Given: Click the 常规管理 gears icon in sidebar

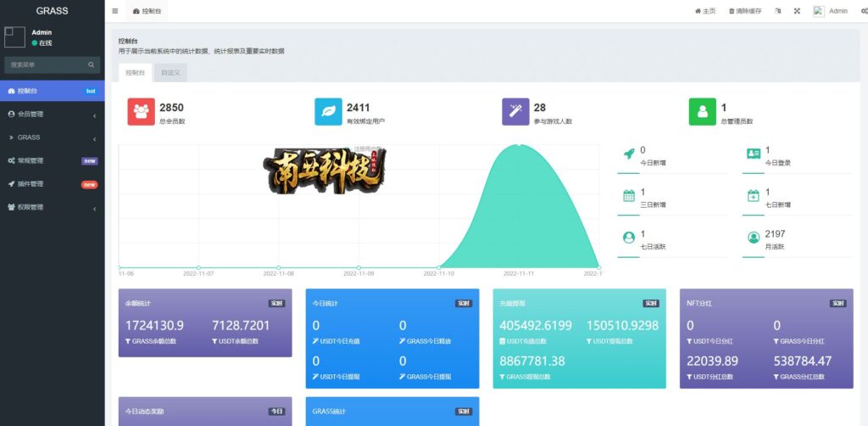Looking at the screenshot, I should (12, 160).
